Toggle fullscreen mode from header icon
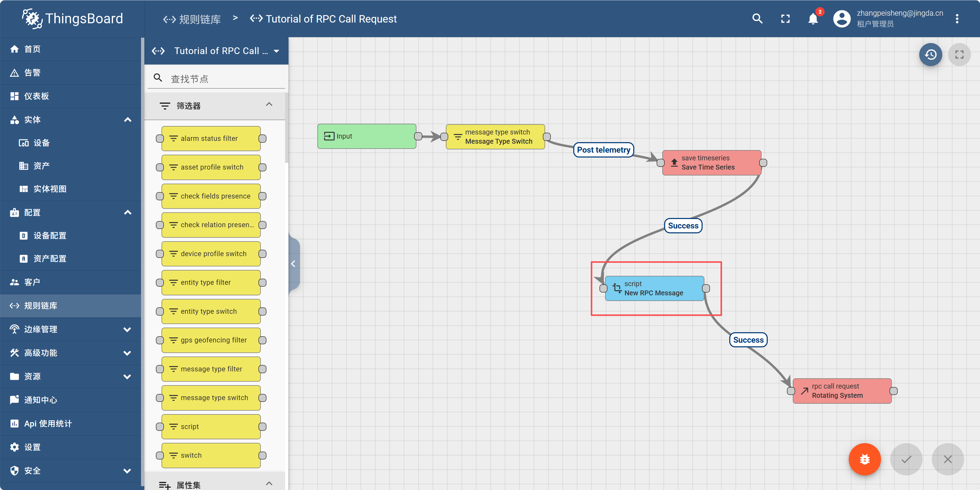The image size is (980, 490). [785, 19]
